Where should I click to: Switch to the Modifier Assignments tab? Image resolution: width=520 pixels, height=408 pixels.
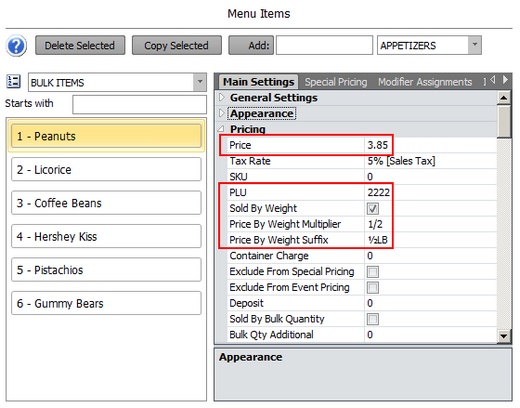(425, 82)
